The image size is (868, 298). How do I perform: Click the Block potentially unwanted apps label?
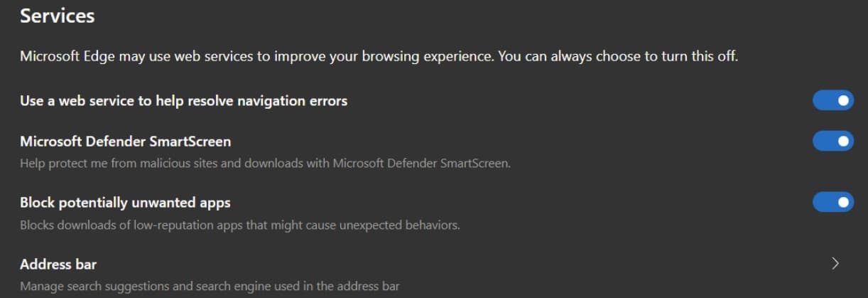(125, 203)
